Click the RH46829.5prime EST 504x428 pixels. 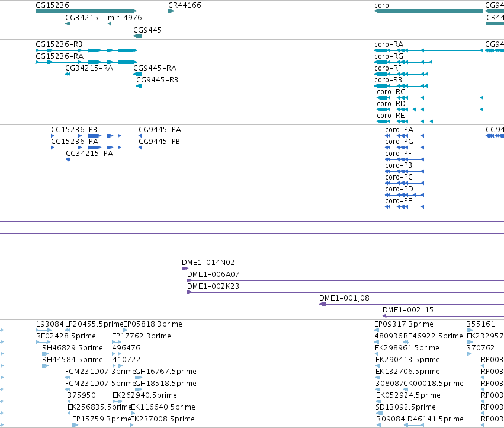(46, 354)
